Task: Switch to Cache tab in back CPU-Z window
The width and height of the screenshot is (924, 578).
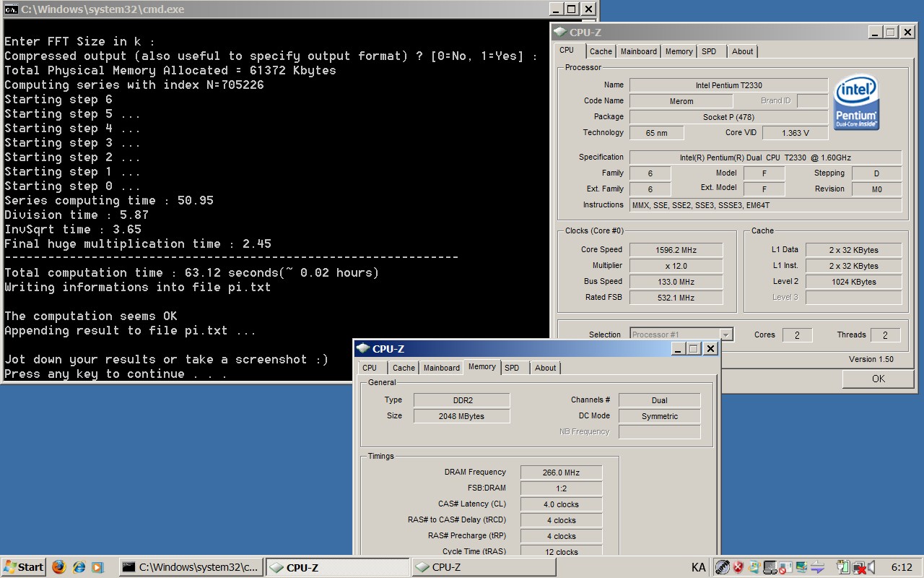Action: point(601,51)
